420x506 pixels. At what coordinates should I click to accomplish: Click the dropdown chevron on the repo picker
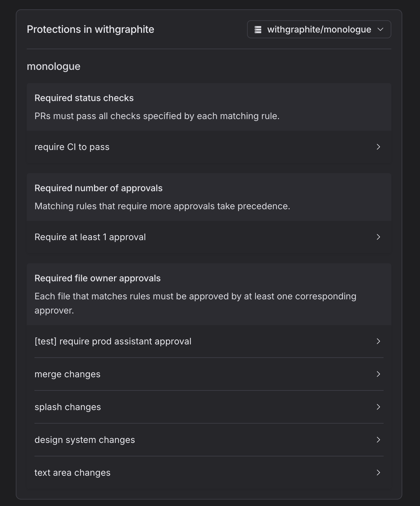point(381,29)
